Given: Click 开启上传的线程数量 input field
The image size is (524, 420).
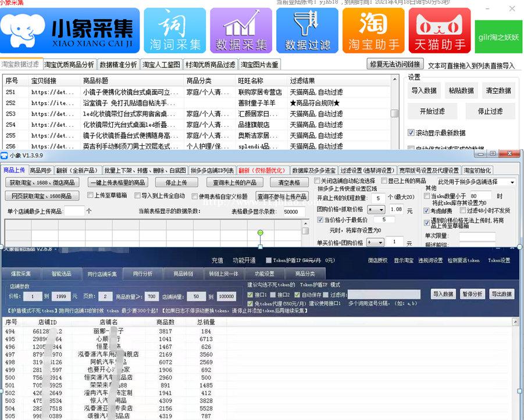Looking at the screenshot, I should point(378,198).
